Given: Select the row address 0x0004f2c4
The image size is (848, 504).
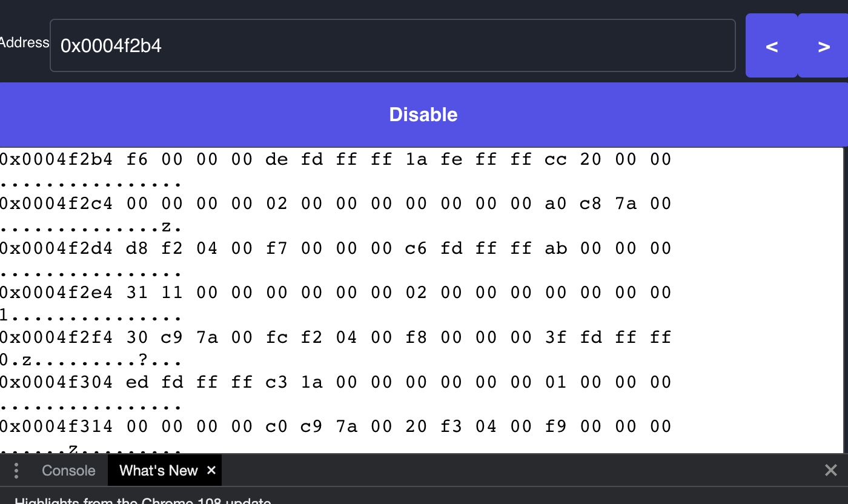Looking at the screenshot, I should pyautogui.click(x=56, y=204).
